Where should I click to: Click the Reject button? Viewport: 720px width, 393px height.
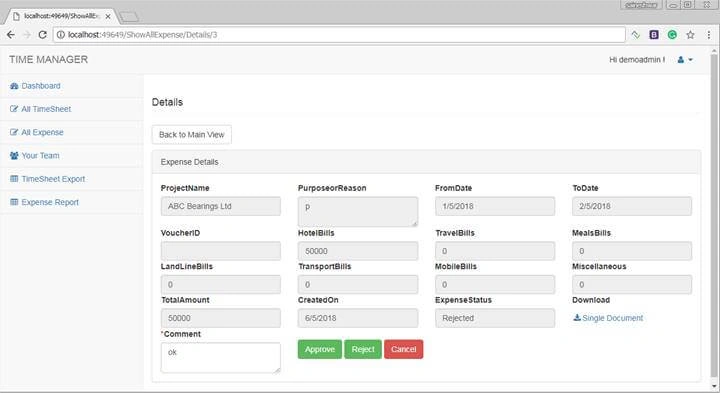pos(363,349)
